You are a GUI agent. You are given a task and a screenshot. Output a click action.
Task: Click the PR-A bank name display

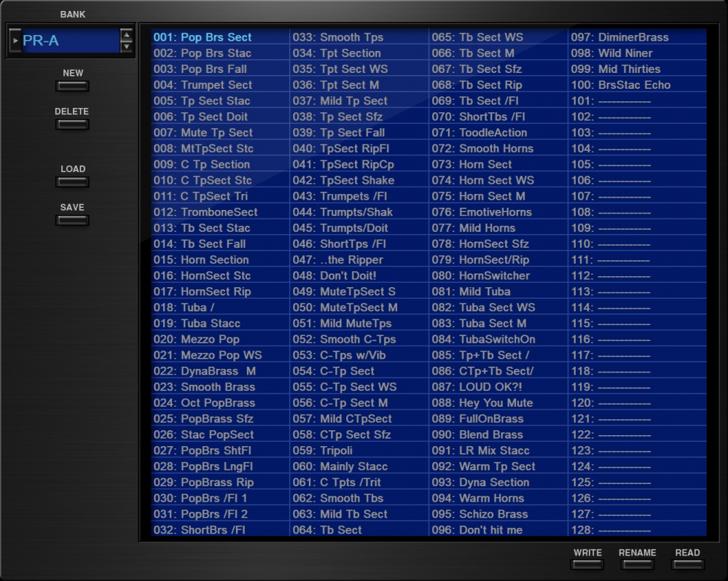[x=69, y=41]
